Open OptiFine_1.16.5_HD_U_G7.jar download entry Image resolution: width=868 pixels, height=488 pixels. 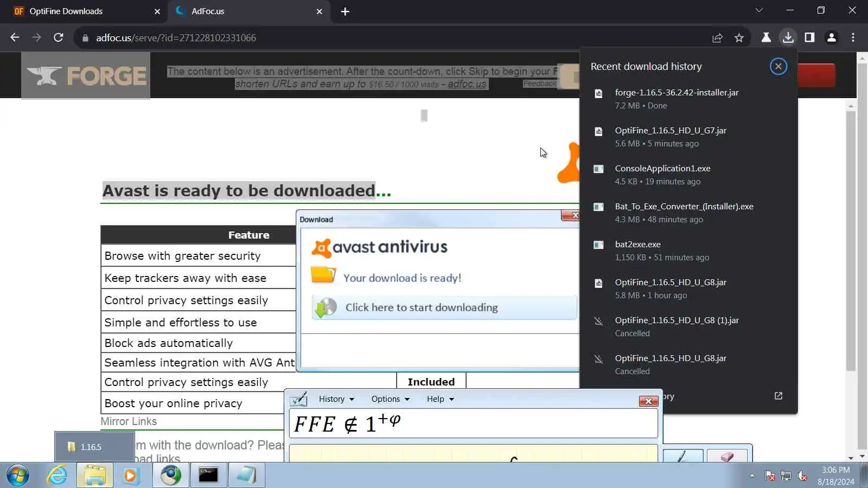point(688,137)
